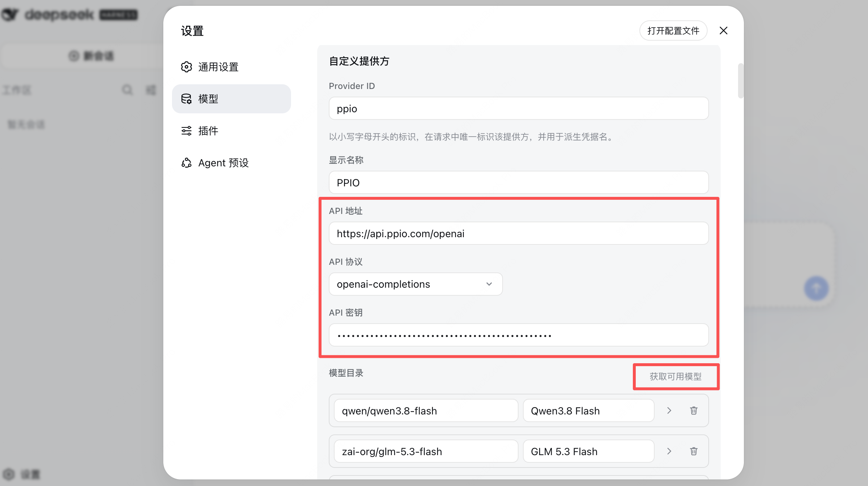Screen dimensions: 868x486
Task: Focus the 显示名称 field containing PPIO
Action: (519, 183)
